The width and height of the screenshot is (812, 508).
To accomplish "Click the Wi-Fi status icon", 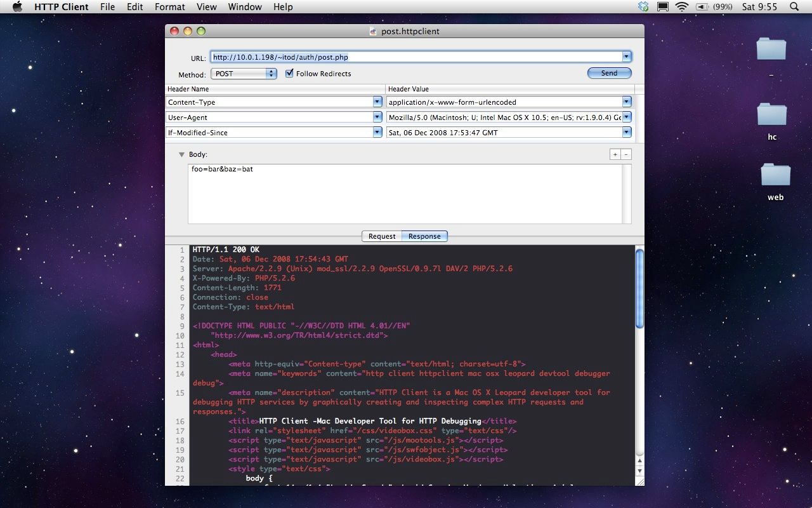I will coord(681,6).
